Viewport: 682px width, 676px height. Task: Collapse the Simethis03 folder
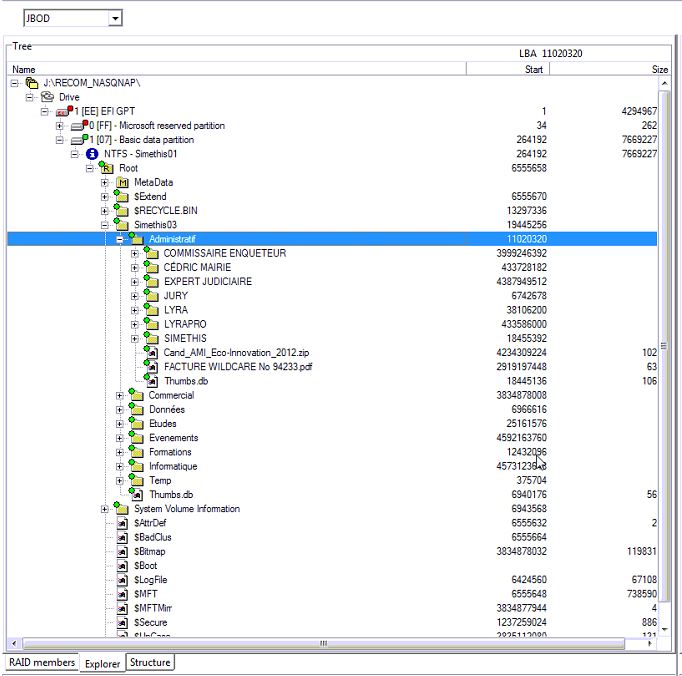[104, 225]
